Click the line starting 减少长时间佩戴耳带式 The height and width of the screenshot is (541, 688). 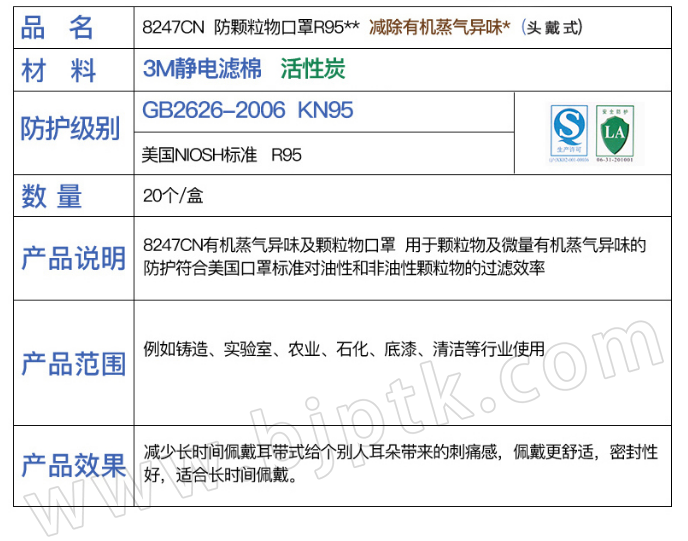coord(400,451)
